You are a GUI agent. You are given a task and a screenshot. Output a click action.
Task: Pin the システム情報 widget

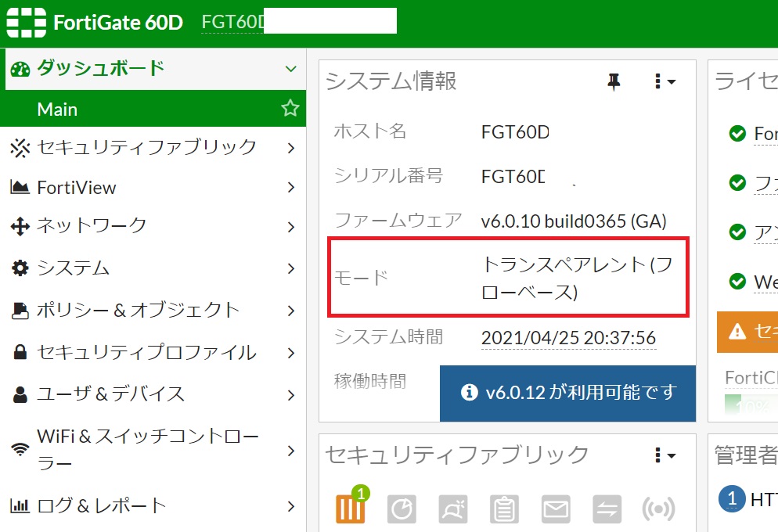614,81
